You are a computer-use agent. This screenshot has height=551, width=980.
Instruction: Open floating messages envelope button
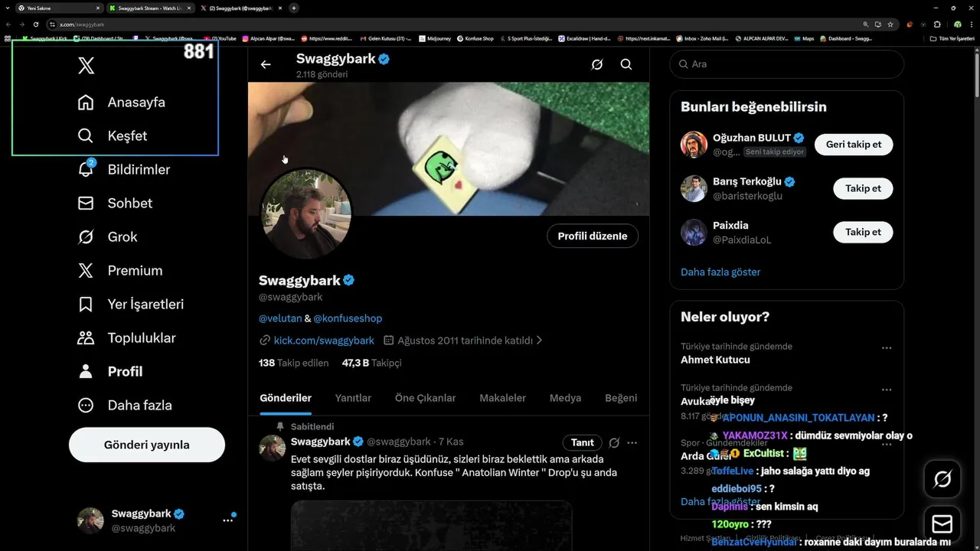point(942,523)
